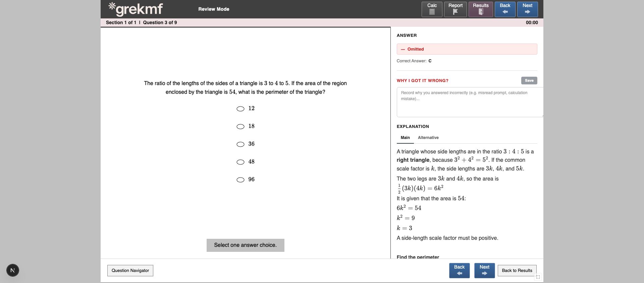Open Results from the top toolbar
The width and height of the screenshot is (644, 283).
coord(481,9)
